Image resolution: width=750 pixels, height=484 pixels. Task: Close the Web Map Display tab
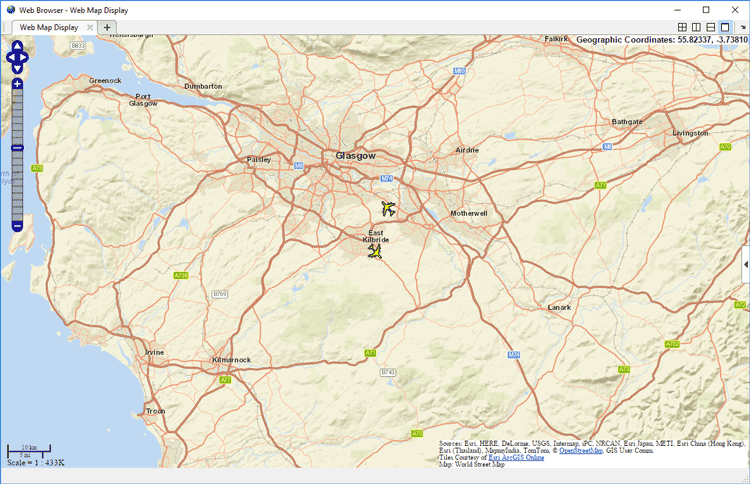pyautogui.click(x=89, y=27)
